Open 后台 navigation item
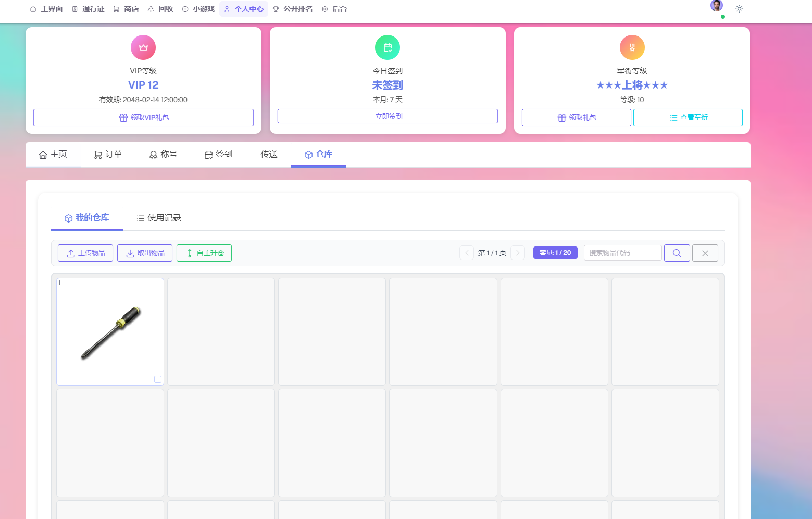 click(x=334, y=9)
